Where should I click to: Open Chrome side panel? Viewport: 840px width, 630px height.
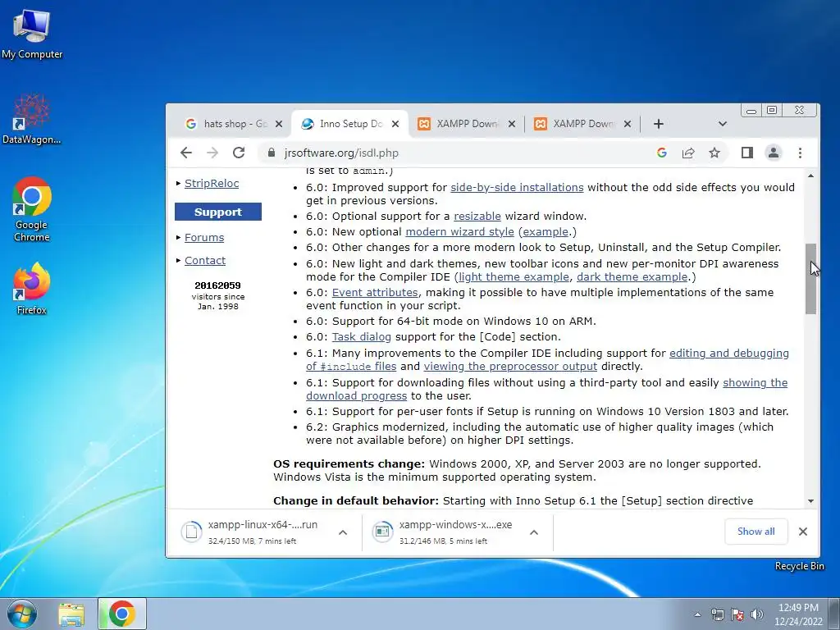tap(746, 153)
